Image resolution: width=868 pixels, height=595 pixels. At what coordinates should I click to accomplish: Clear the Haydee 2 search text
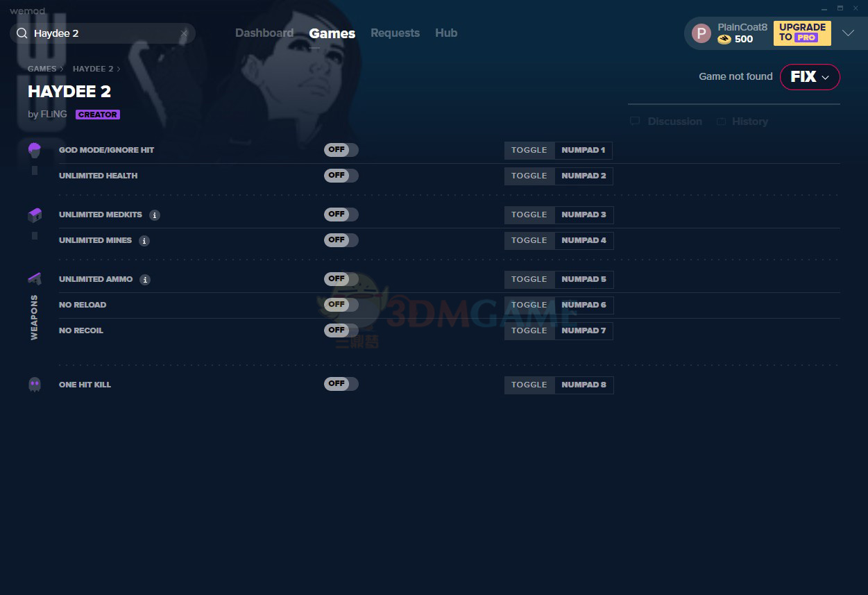tap(184, 33)
